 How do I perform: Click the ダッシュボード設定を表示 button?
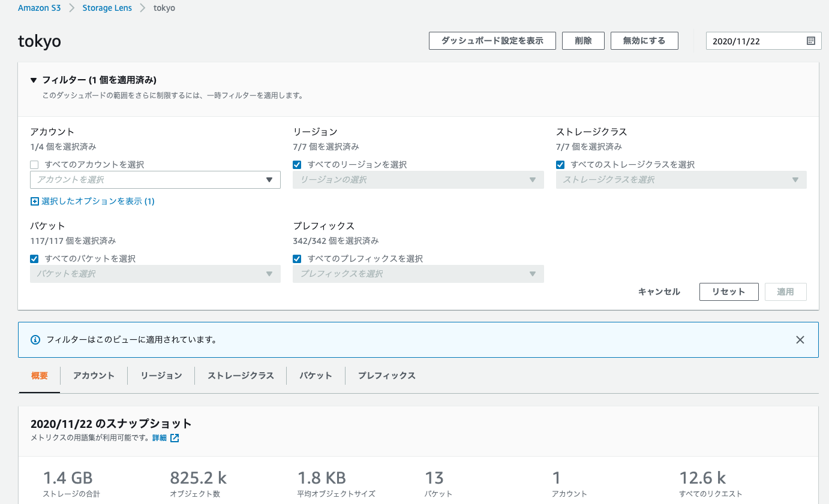tap(492, 41)
